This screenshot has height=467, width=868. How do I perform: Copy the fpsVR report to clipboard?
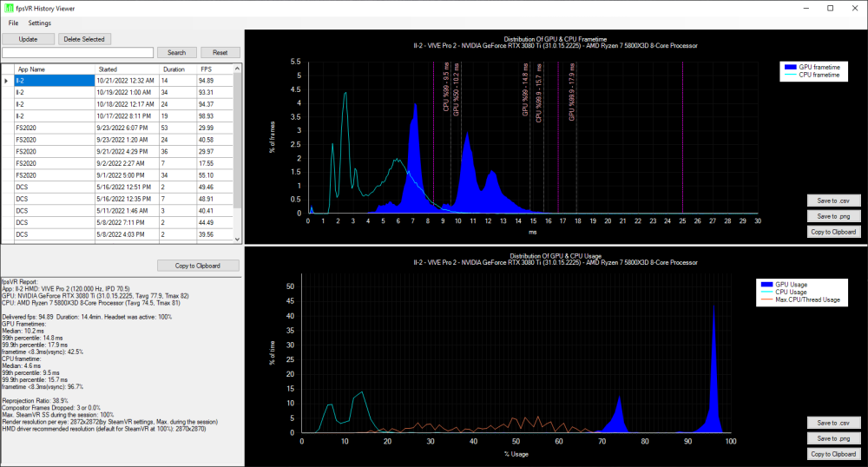[x=198, y=265]
